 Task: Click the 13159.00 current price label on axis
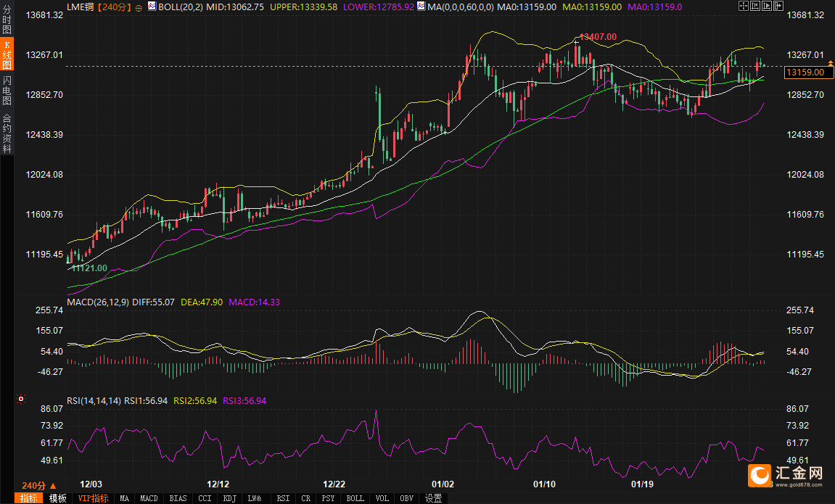point(804,73)
